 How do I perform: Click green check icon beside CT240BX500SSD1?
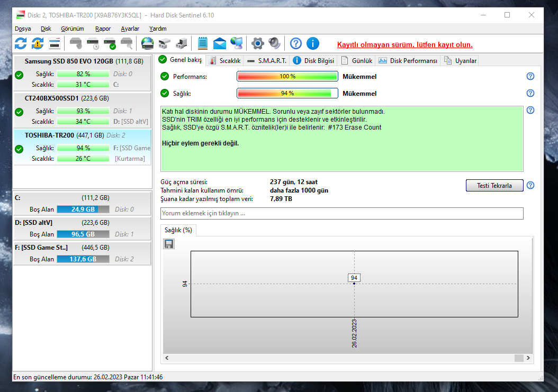(19, 112)
